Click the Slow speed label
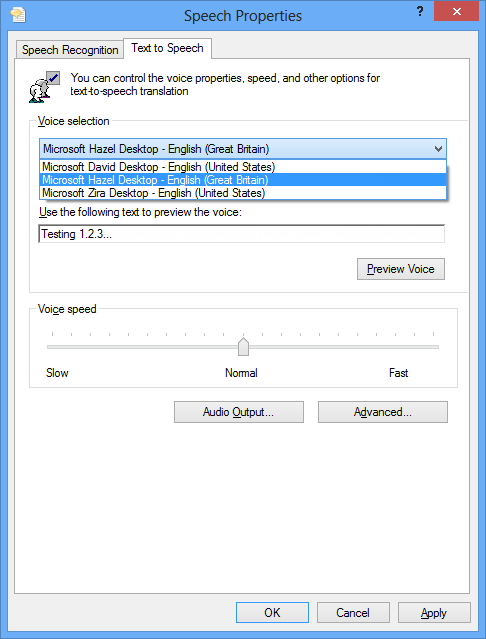This screenshot has width=486, height=639. (x=57, y=373)
